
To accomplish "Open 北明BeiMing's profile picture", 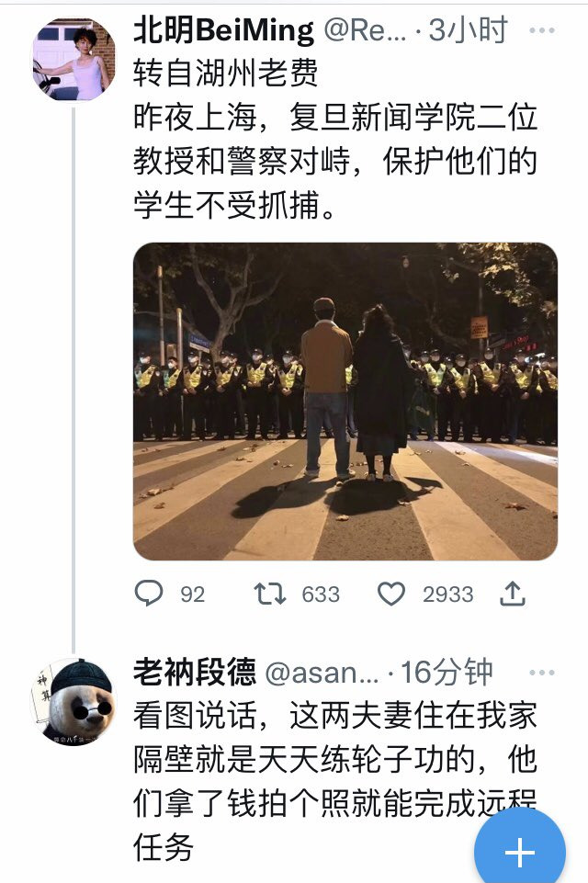I will (x=73, y=59).
